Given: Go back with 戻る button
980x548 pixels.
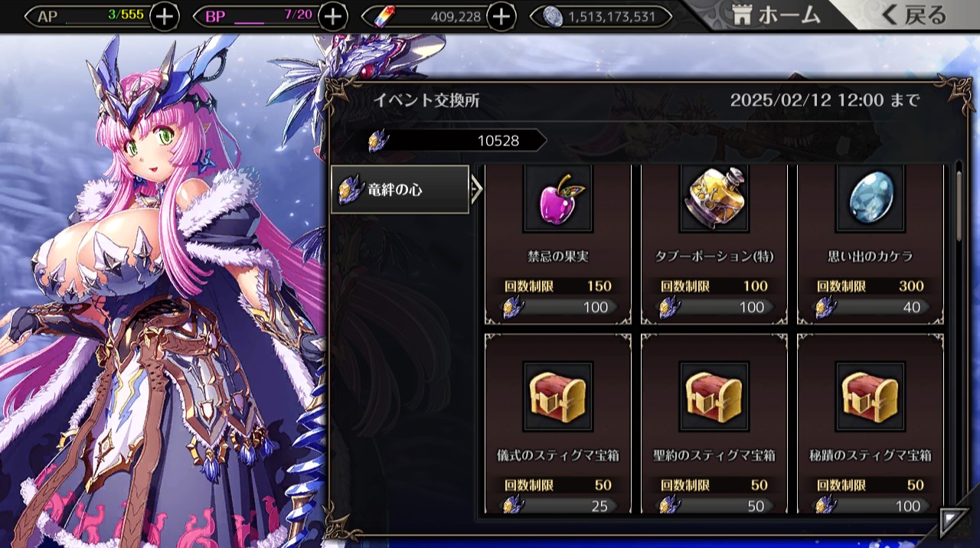Looking at the screenshot, I should [x=914, y=15].
